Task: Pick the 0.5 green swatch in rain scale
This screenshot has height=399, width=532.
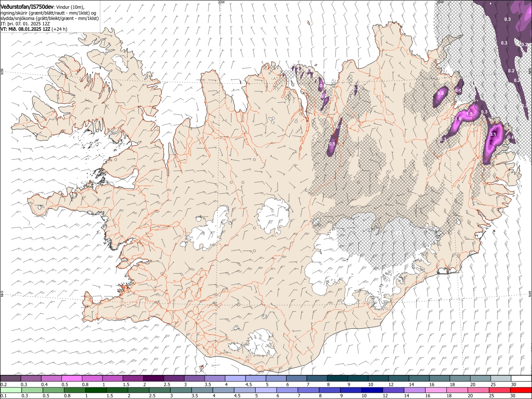Action: [x=53, y=390]
